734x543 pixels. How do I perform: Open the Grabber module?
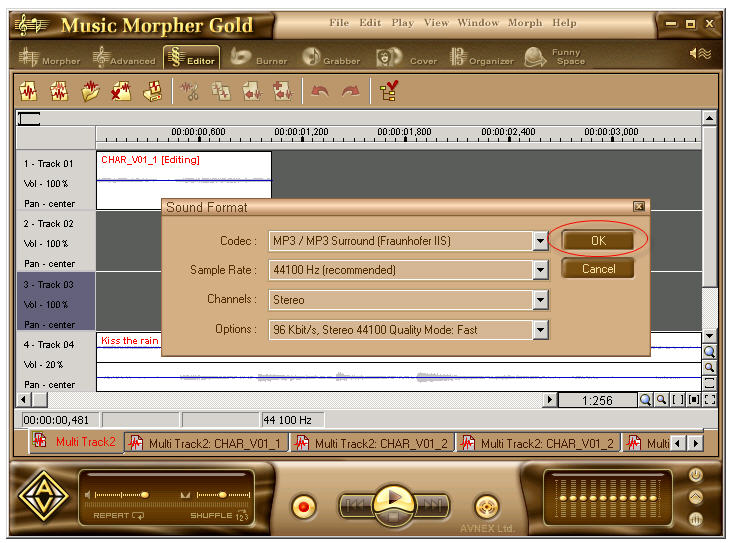(x=331, y=58)
